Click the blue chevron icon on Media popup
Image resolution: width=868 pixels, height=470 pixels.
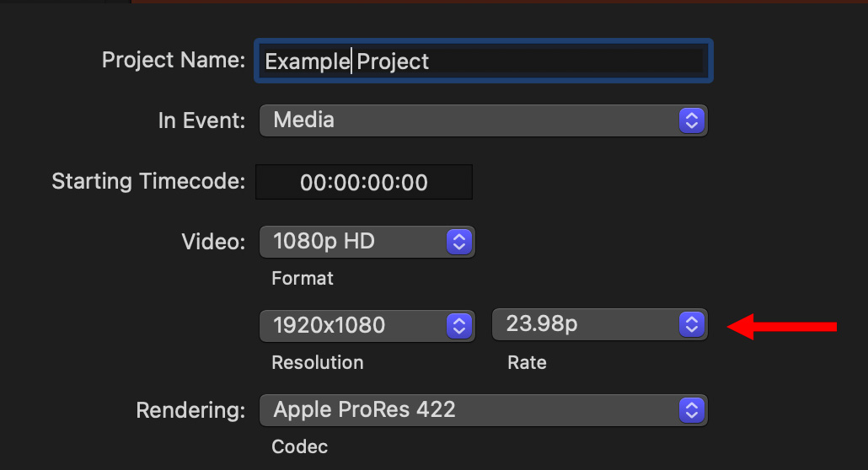point(690,120)
